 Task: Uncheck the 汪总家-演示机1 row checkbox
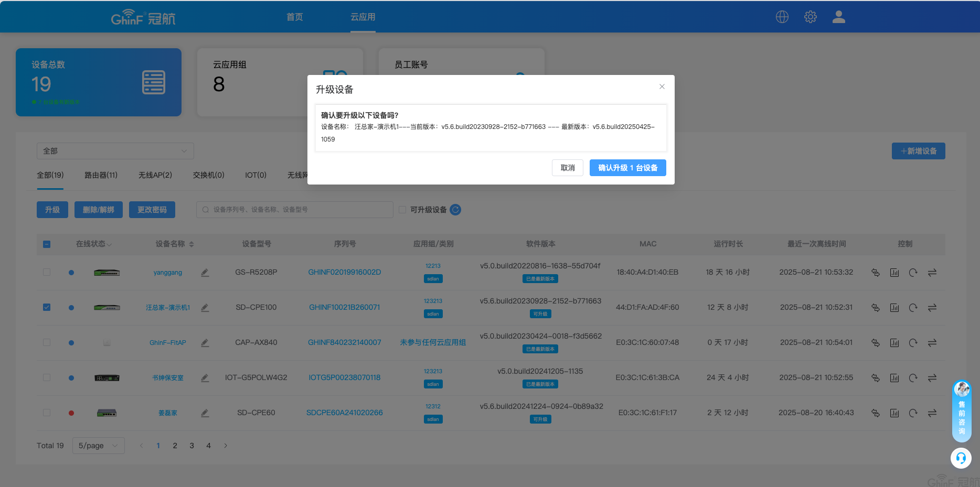tap(47, 307)
